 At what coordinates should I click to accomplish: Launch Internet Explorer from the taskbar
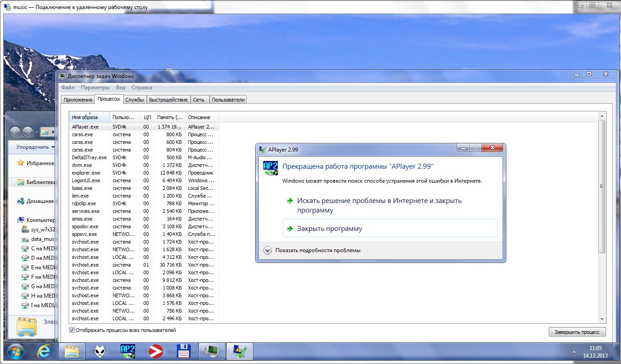(x=44, y=351)
